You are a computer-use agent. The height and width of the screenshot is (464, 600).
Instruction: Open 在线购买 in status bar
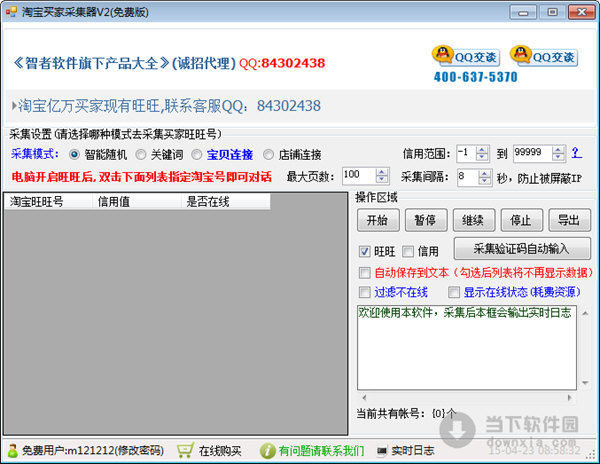220,451
